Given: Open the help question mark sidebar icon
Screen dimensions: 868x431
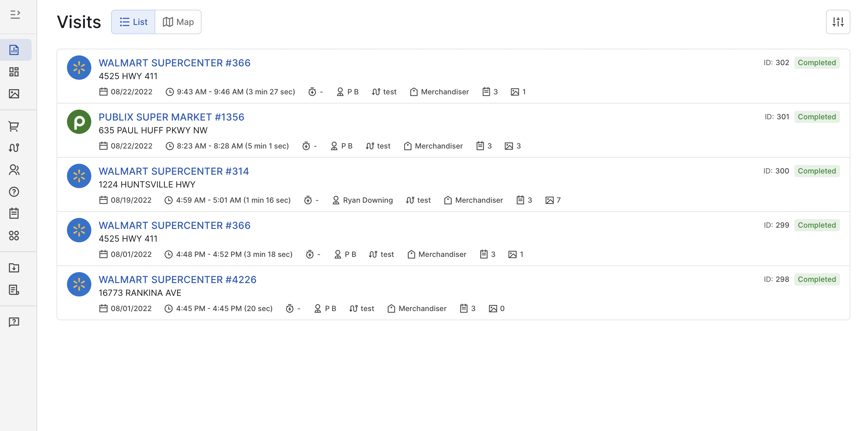Looking at the screenshot, I should (14, 192).
